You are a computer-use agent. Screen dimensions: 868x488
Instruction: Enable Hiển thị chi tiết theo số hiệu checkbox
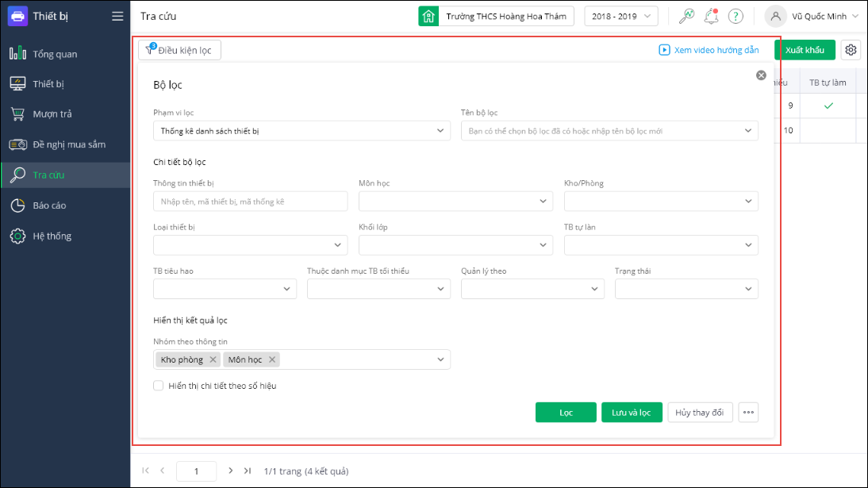coord(159,386)
